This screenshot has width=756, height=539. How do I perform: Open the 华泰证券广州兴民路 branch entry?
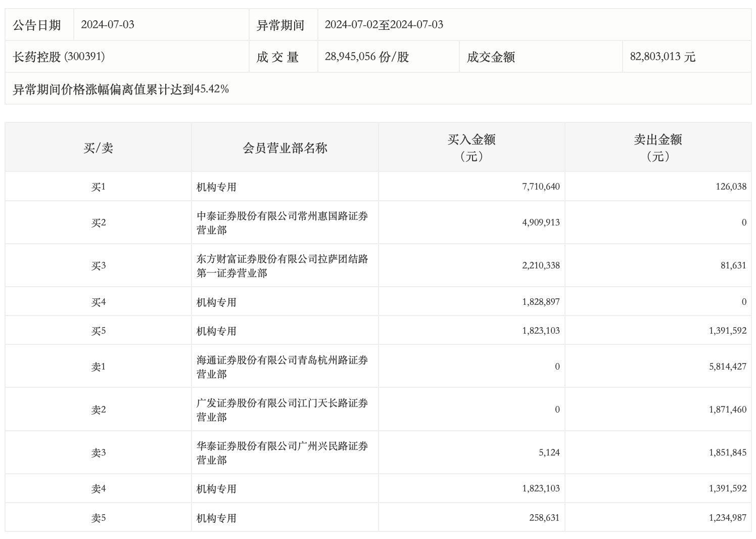pyautogui.click(x=282, y=453)
